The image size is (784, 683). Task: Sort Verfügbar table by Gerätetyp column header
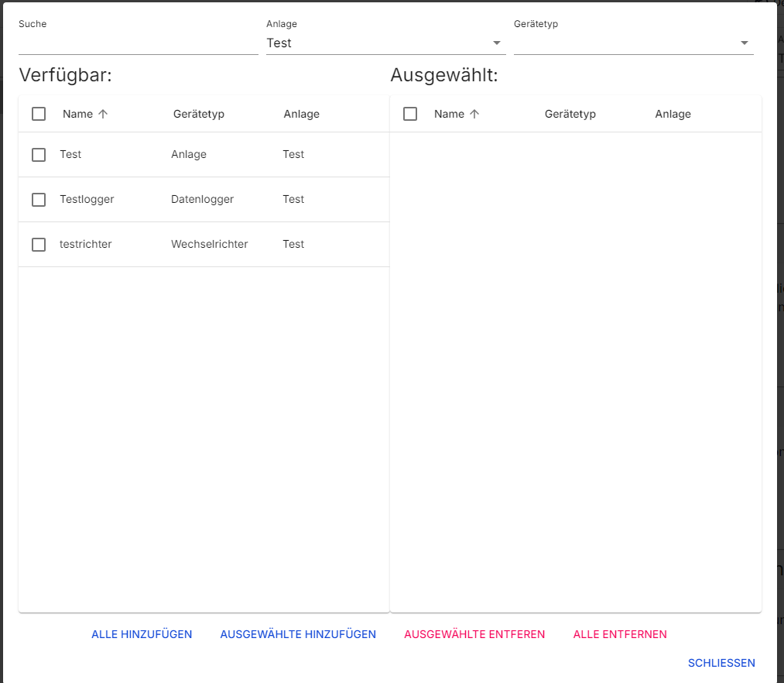[x=199, y=114]
